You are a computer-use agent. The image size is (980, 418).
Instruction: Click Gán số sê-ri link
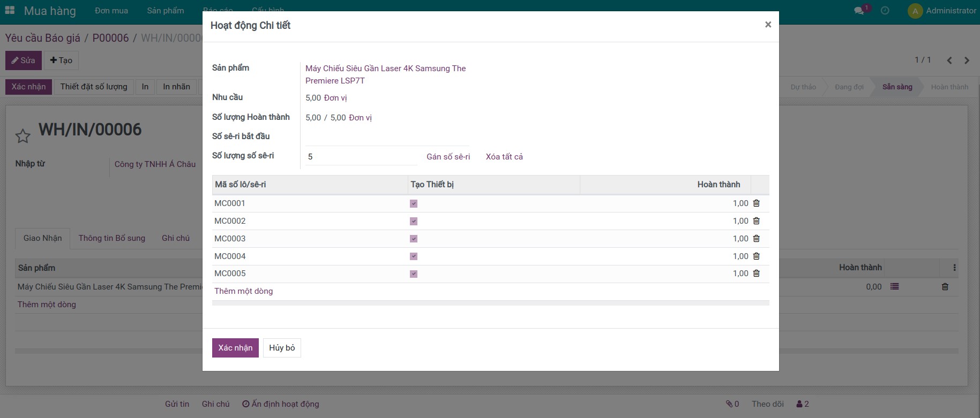(x=448, y=157)
